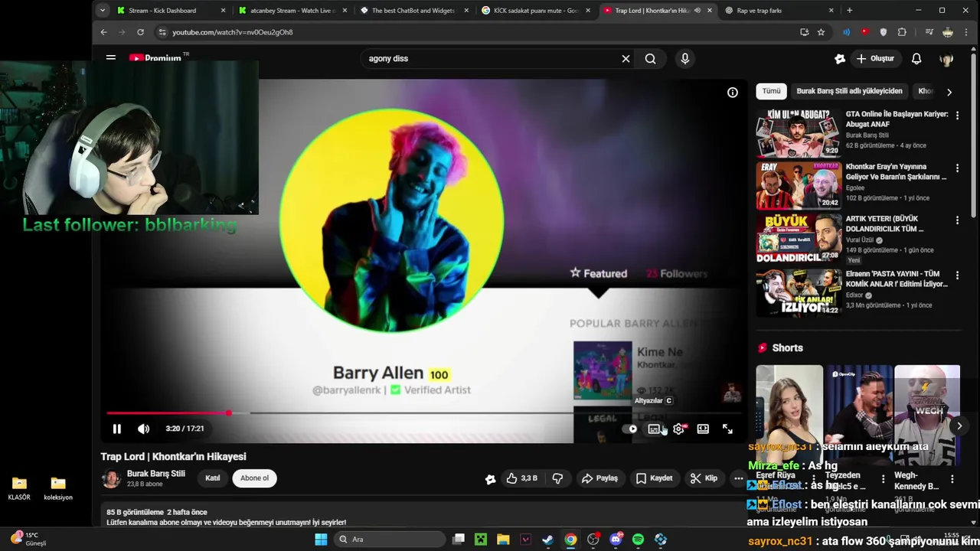Subscribe with the 'Abone ol' button
This screenshot has width=980, height=551.
click(x=255, y=478)
